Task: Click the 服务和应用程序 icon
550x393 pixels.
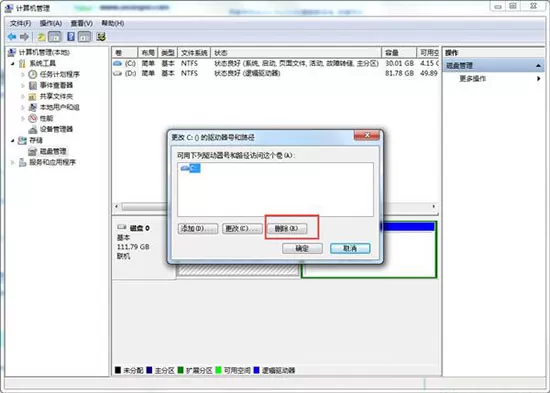Action: (22, 162)
